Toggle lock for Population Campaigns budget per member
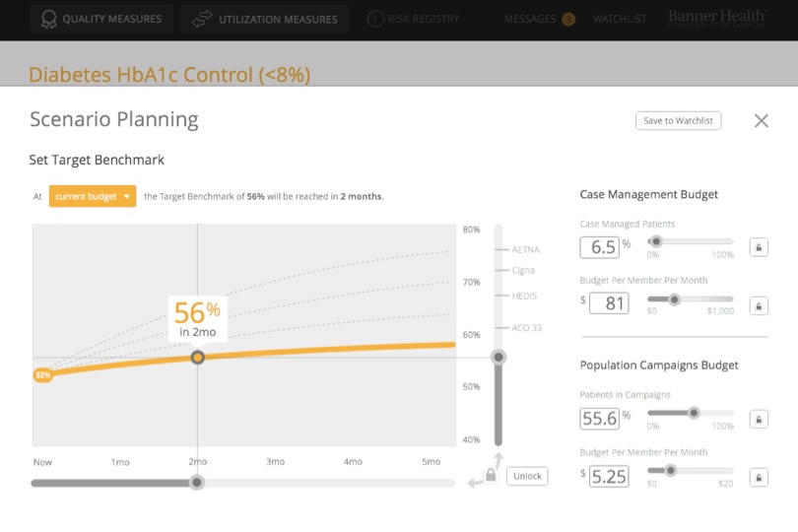This screenshot has height=532, width=798. tap(758, 477)
